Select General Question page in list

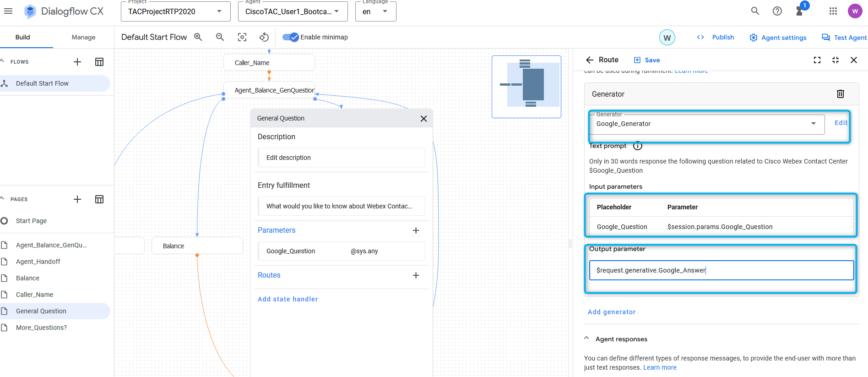tap(55, 311)
